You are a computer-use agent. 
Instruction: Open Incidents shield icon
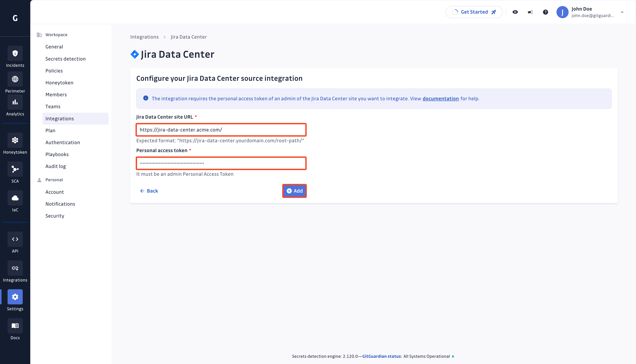15,53
